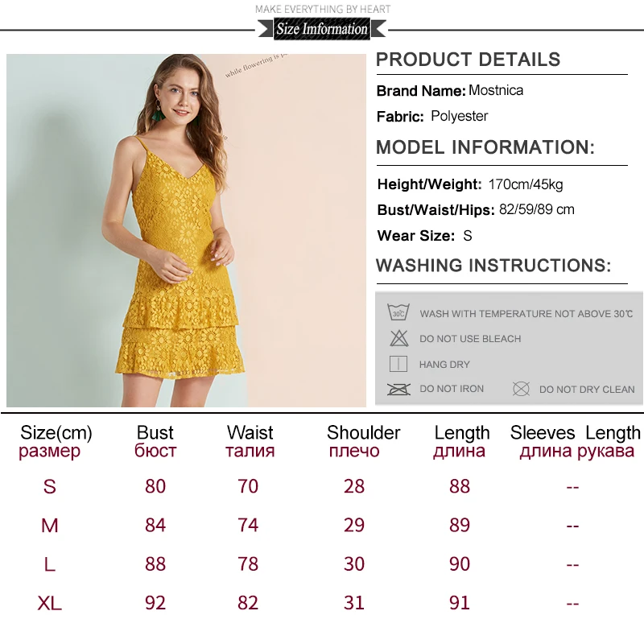Click the Sleeves Length column header
Viewport: 644px width, 644px height.
tap(576, 441)
